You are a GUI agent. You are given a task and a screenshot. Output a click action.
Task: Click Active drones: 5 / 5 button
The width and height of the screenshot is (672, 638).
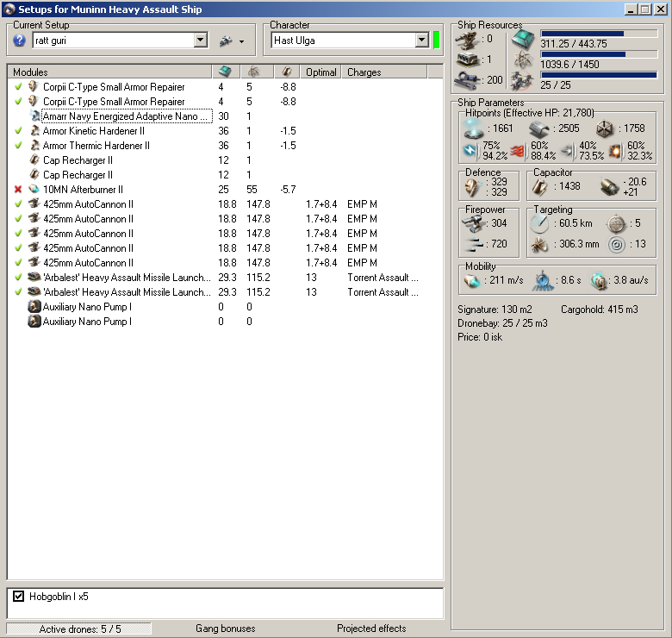80,629
